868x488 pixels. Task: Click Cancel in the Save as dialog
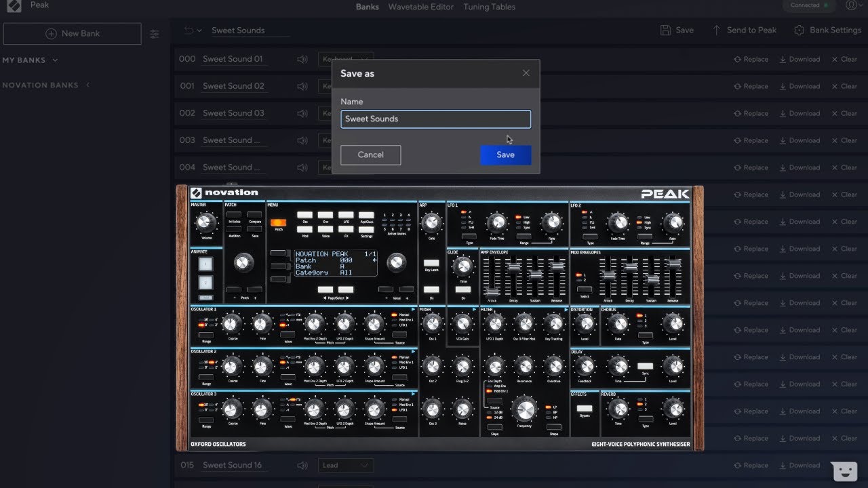click(x=370, y=155)
